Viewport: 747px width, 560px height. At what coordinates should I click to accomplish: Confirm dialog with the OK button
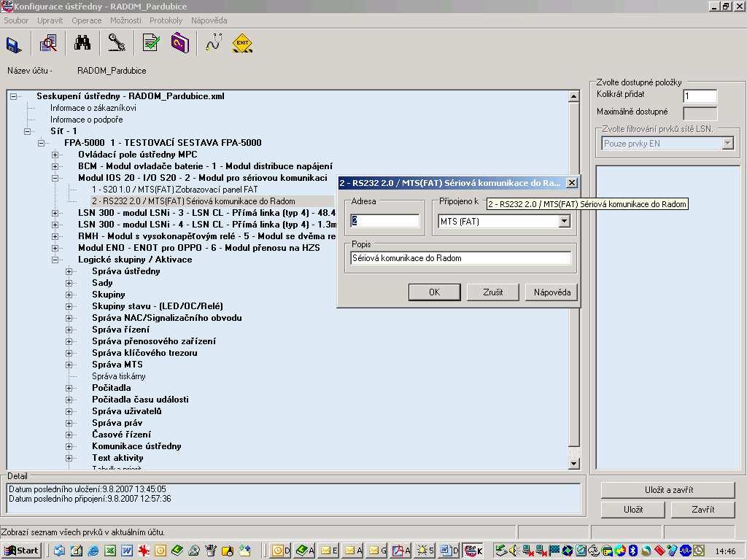435,292
